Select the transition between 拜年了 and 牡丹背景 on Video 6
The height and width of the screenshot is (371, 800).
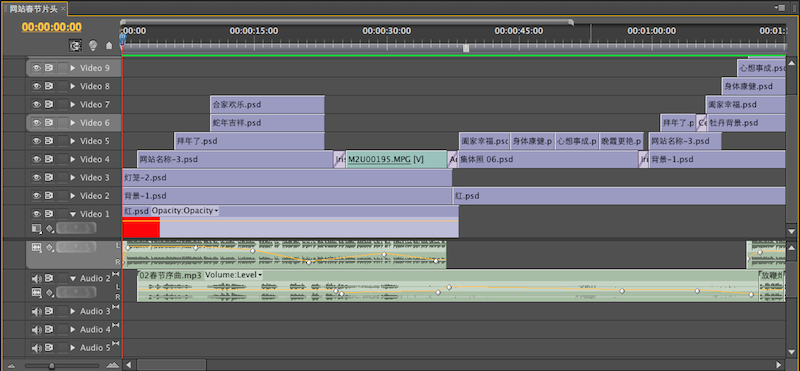pos(702,123)
